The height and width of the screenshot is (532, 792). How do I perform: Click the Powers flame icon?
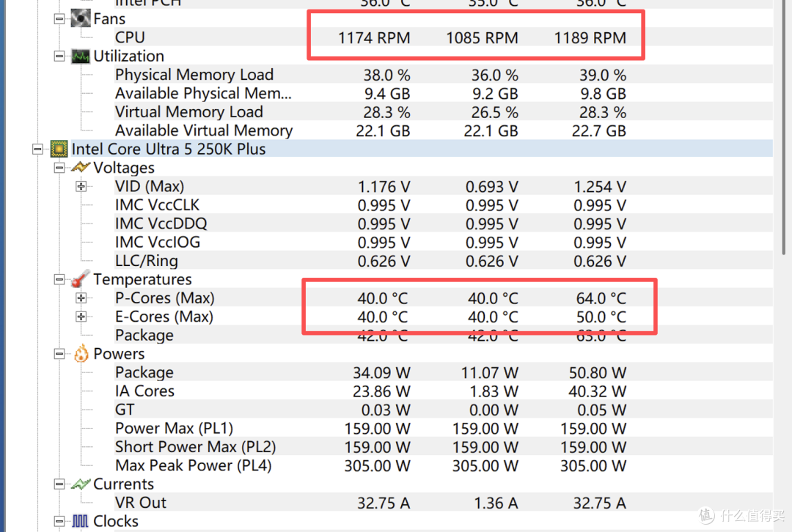click(x=81, y=354)
